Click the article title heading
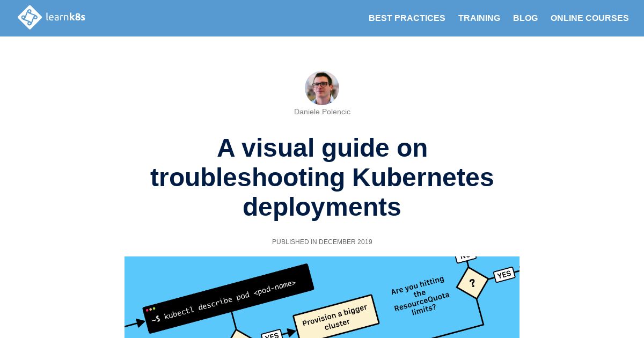Viewport: 644px width, 338px height. [x=322, y=178]
